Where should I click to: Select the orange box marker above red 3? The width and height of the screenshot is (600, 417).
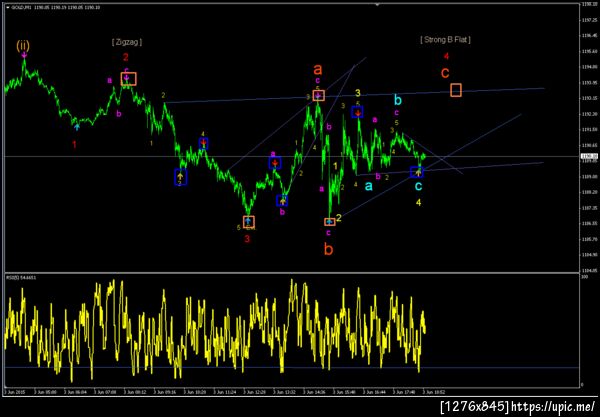tap(248, 222)
